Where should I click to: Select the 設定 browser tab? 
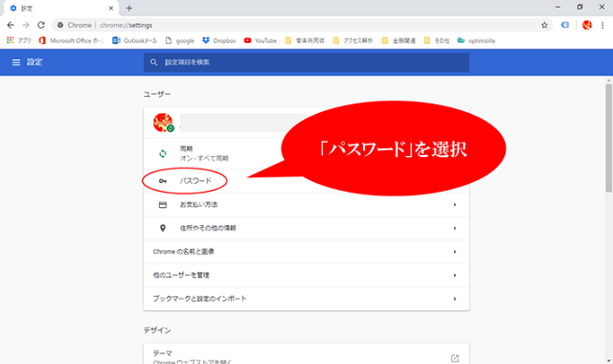(x=60, y=8)
